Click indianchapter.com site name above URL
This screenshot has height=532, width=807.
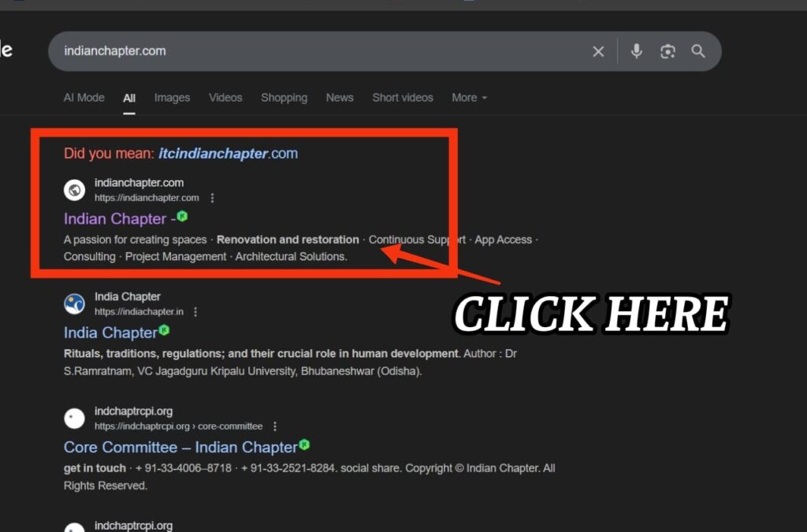click(139, 183)
